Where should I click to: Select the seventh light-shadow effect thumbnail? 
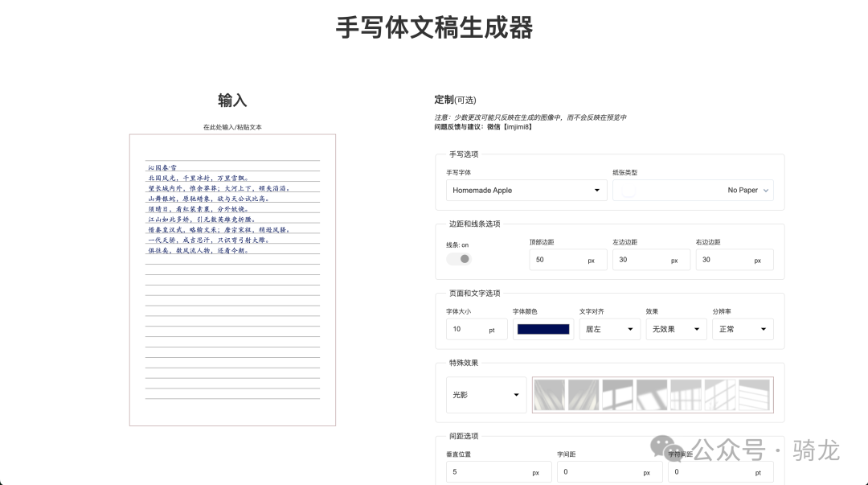(754, 395)
